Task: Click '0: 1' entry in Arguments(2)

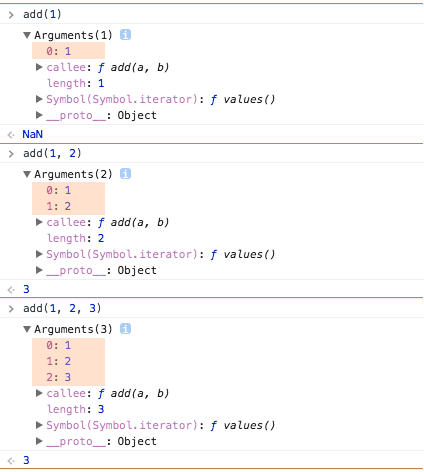Action: [59, 190]
